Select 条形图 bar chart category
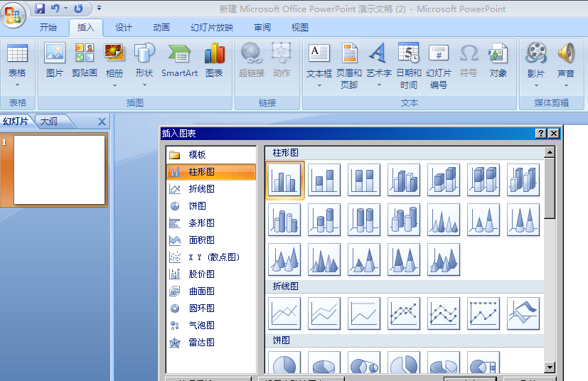This screenshot has height=381, width=588. click(210, 222)
